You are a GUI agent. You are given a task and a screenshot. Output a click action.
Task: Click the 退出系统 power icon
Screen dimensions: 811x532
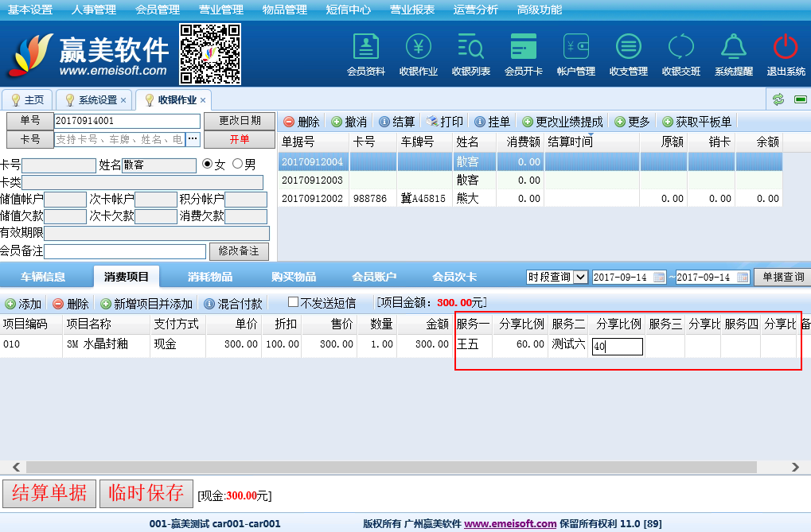[x=786, y=49]
